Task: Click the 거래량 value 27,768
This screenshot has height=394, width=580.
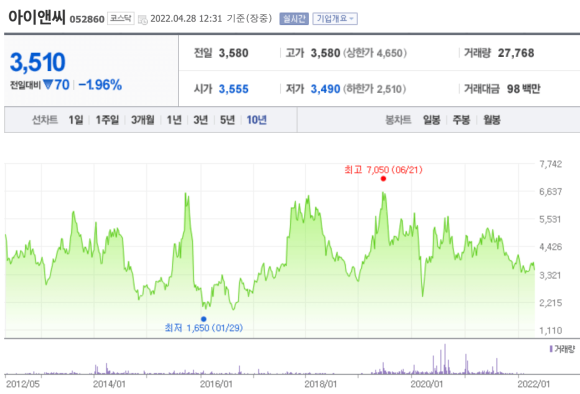Action: click(516, 53)
